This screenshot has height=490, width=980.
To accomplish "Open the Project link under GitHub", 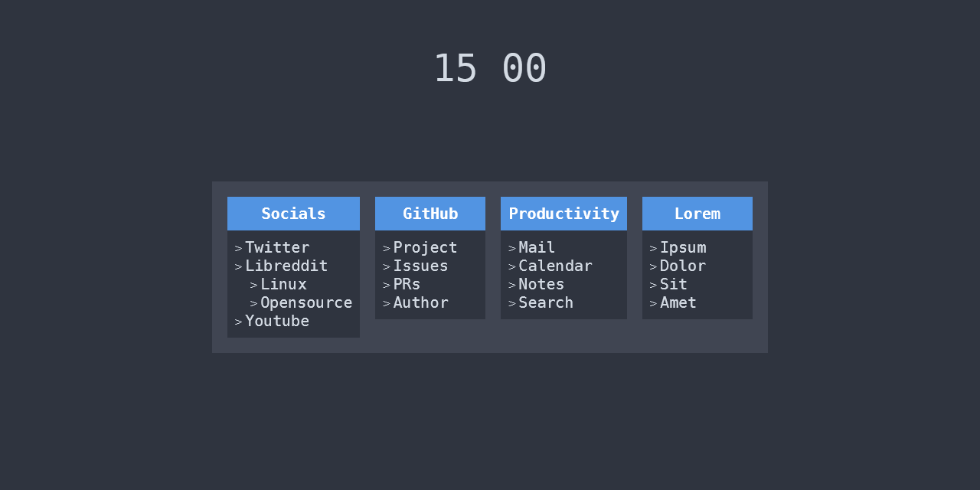I will click(x=425, y=247).
